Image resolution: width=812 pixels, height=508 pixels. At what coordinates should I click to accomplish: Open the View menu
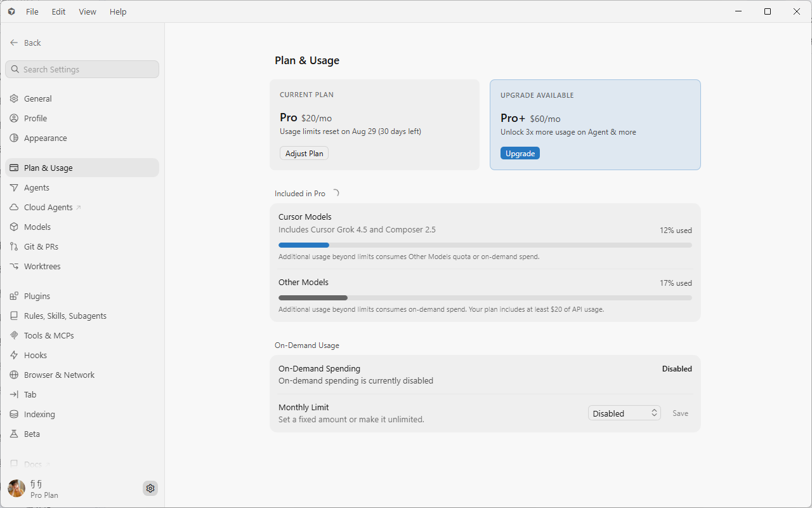tap(88, 11)
